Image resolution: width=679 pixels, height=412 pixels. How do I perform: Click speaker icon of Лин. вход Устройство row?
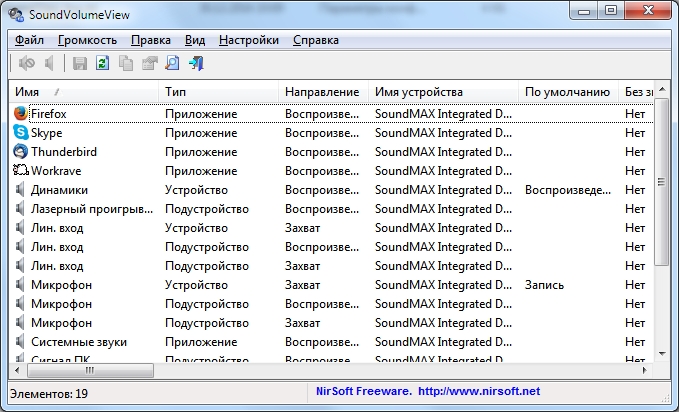click(20, 227)
